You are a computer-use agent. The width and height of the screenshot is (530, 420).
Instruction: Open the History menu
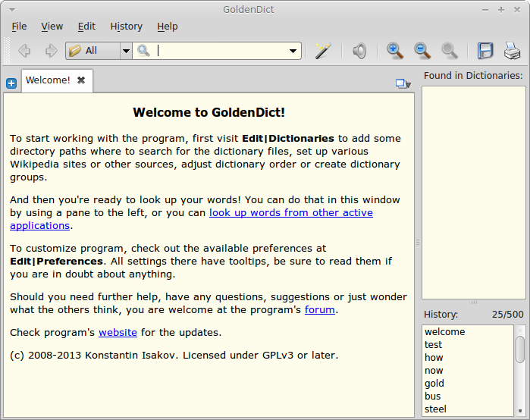pyautogui.click(x=127, y=27)
